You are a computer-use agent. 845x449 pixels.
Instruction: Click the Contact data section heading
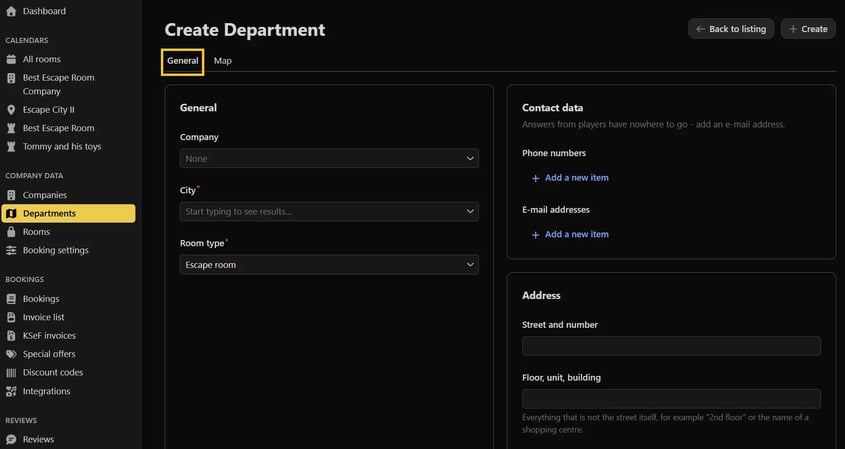point(552,108)
